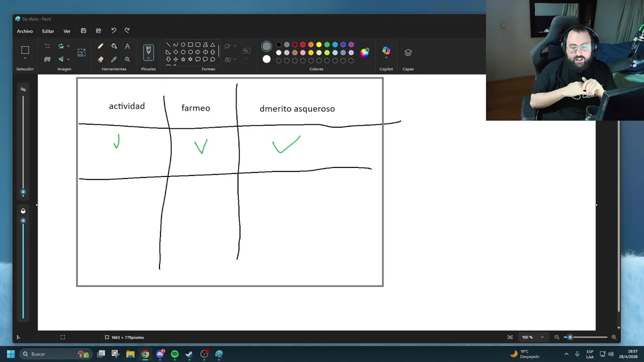This screenshot has width=644, height=362.
Task: Click the Share icon
Action: pyautogui.click(x=99, y=31)
